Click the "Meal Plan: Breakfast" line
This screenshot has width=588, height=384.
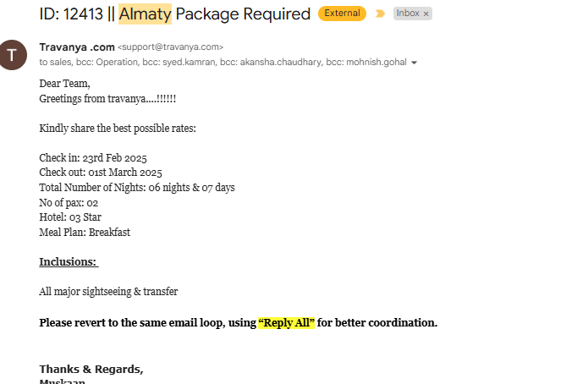(85, 232)
